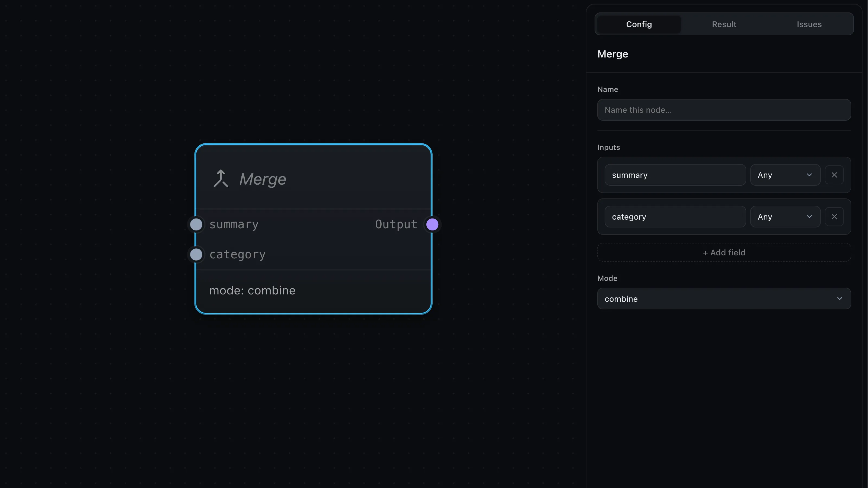
Task: Click the summary label on the node
Action: pyautogui.click(x=234, y=224)
